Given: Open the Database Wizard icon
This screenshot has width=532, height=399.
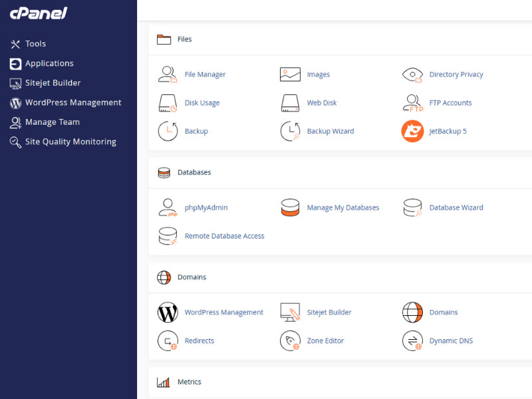Looking at the screenshot, I should [x=412, y=207].
